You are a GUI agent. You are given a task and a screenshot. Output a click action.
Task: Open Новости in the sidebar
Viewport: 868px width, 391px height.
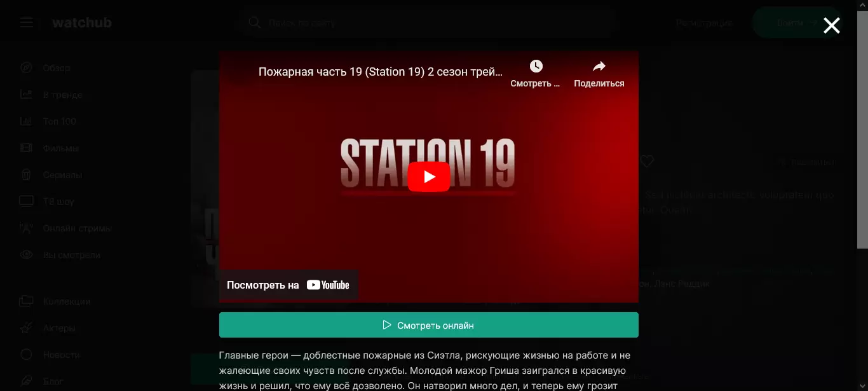[61, 355]
